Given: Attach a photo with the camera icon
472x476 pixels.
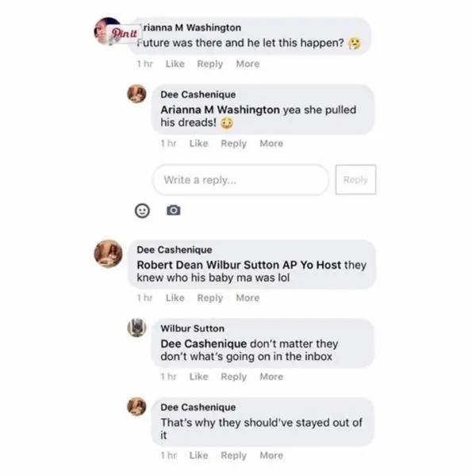Looking at the screenshot, I should click(x=173, y=210).
